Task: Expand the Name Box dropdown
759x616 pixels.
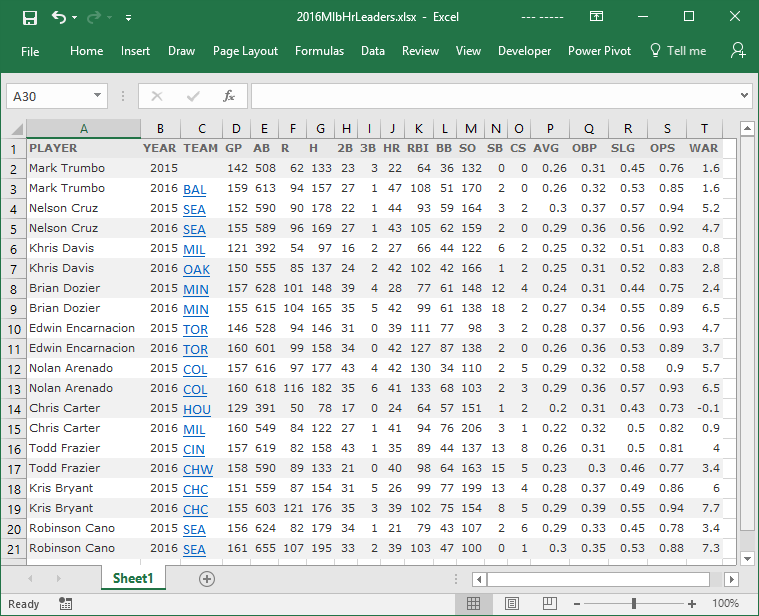Action: click(x=97, y=96)
